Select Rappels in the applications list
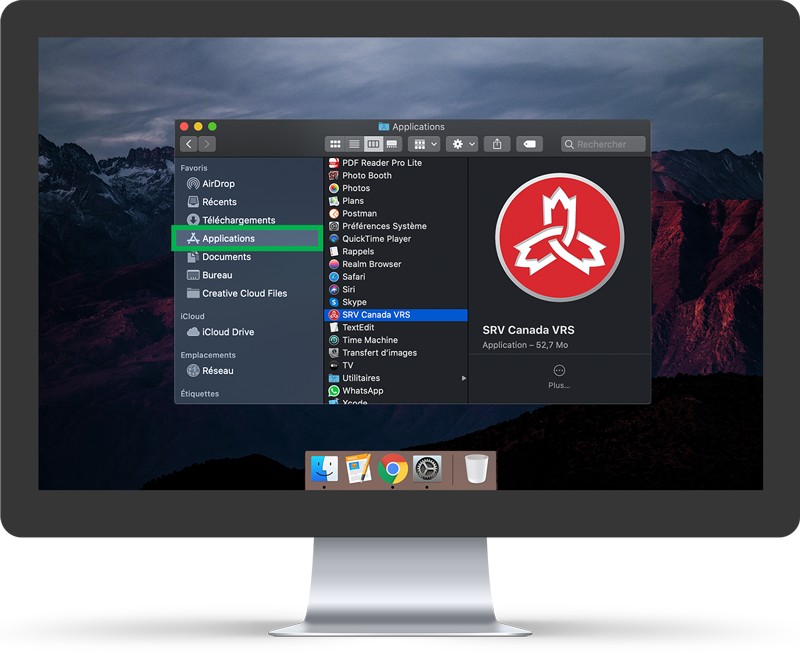 tap(396, 252)
